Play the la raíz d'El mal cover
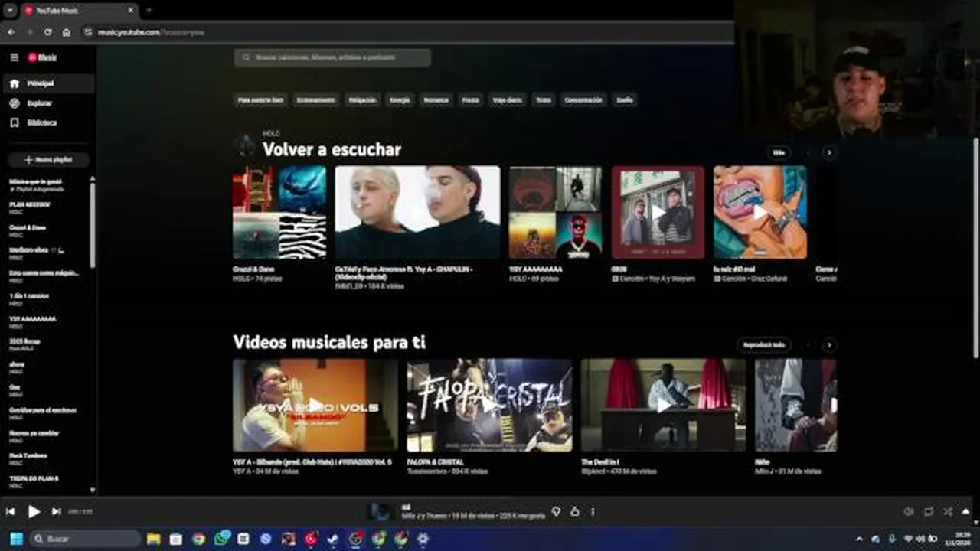Image resolution: width=980 pixels, height=551 pixels. [759, 213]
